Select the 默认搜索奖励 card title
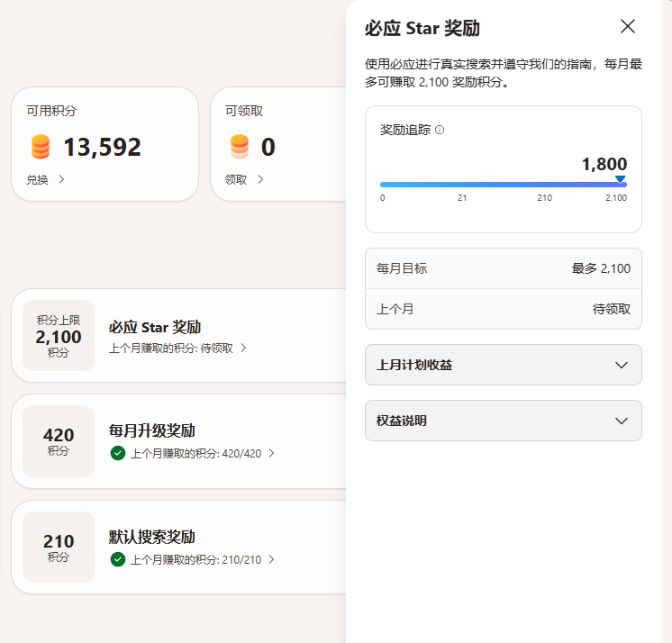The width and height of the screenshot is (672, 643). click(x=151, y=538)
